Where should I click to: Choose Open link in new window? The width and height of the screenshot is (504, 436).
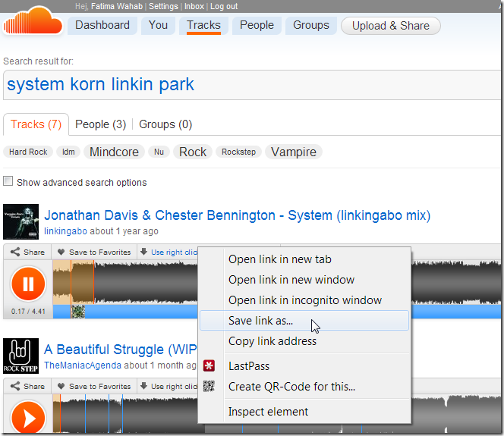click(x=304, y=280)
